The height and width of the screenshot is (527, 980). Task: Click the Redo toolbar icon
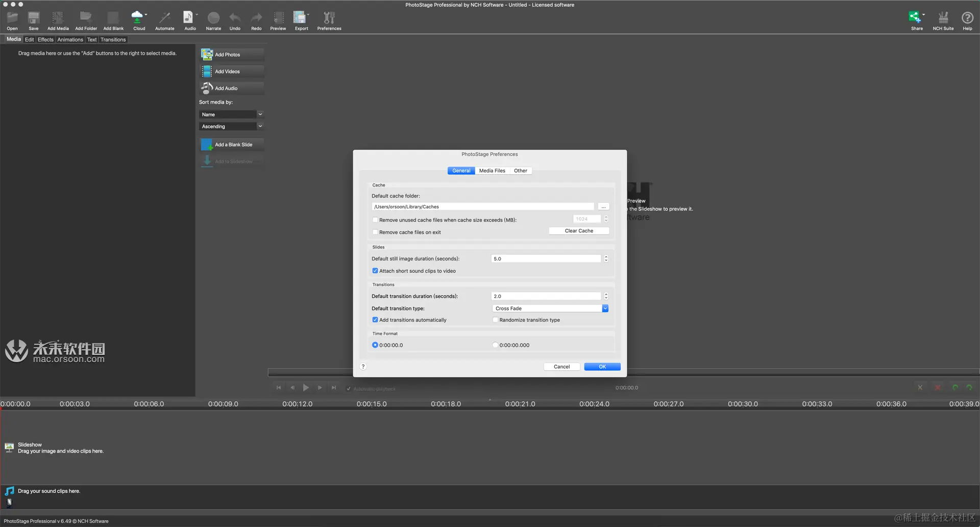(256, 21)
